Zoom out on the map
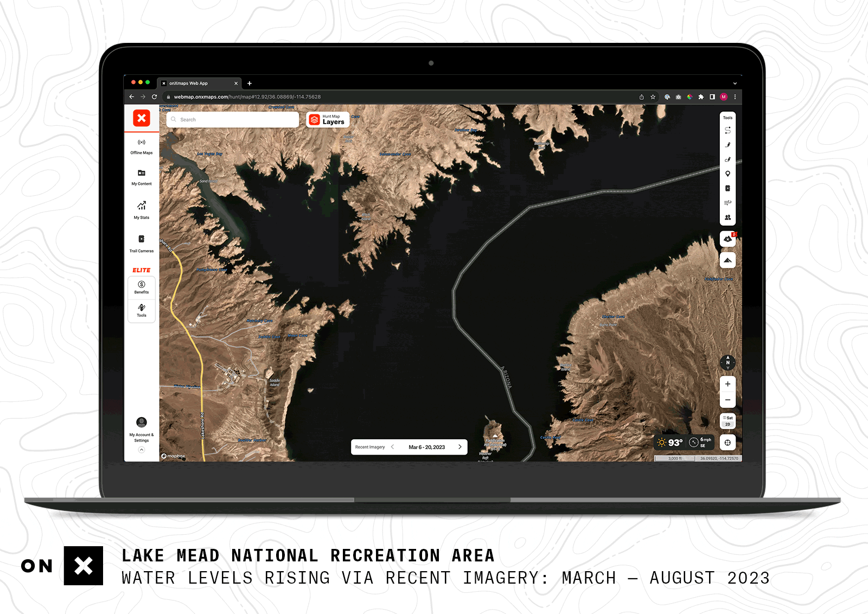 click(x=727, y=400)
